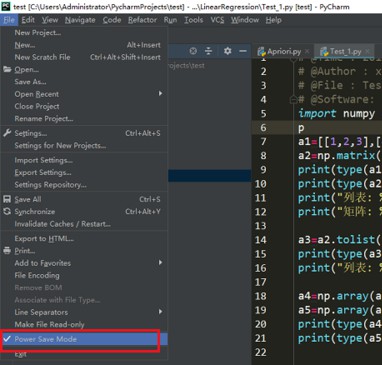The image size is (382, 365).
Task: Click the locate/scroll-from-source target icon
Action: pos(193,51)
